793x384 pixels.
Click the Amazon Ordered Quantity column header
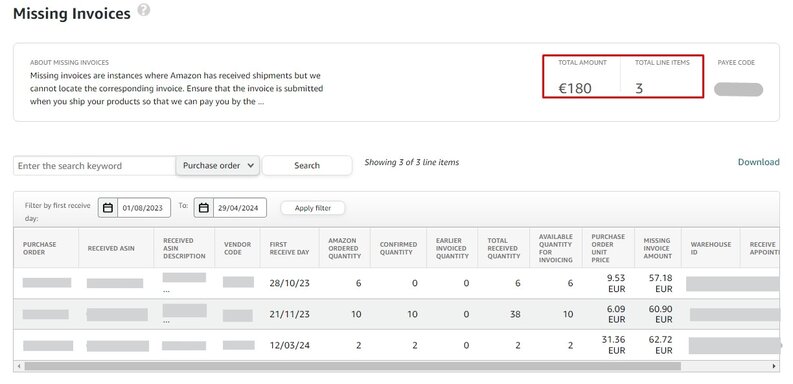pos(345,248)
